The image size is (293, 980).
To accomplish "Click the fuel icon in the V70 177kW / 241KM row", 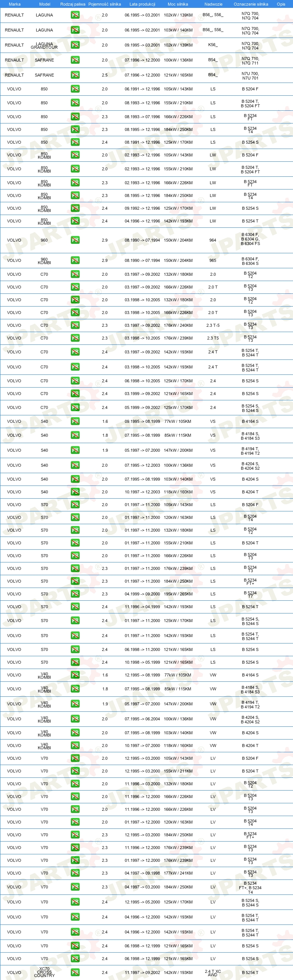I will pos(75,873).
